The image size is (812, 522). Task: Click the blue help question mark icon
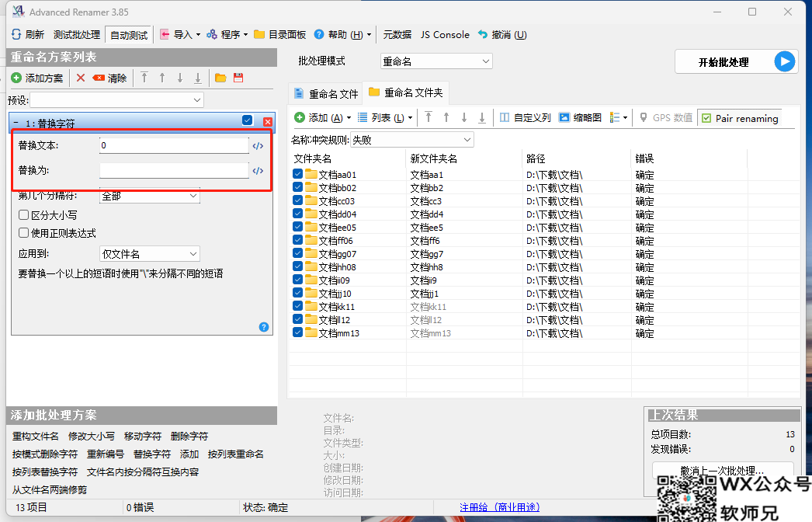tap(264, 327)
